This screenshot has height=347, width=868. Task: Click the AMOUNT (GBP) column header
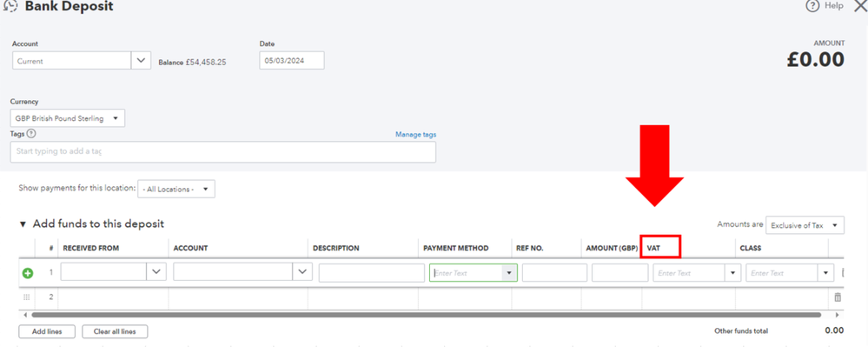coord(612,249)
